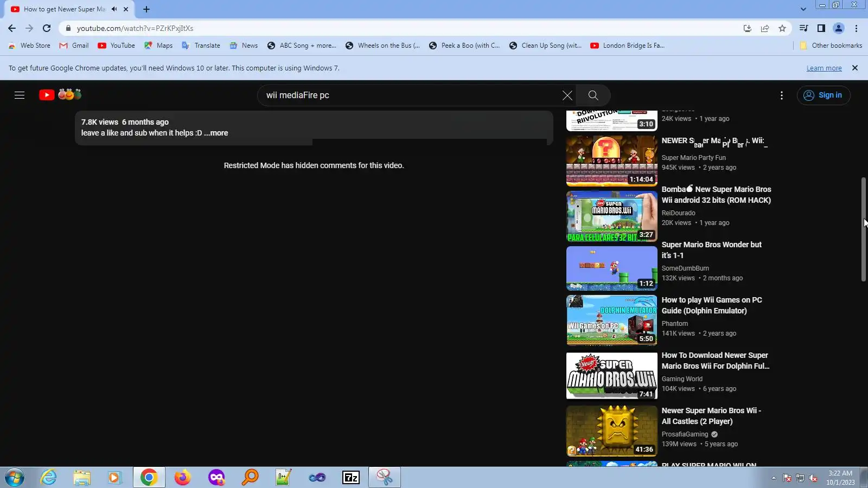The image size is (868, 488).
Task: Open Firefox from the taskbar
Action: click(x=182, y=477)
